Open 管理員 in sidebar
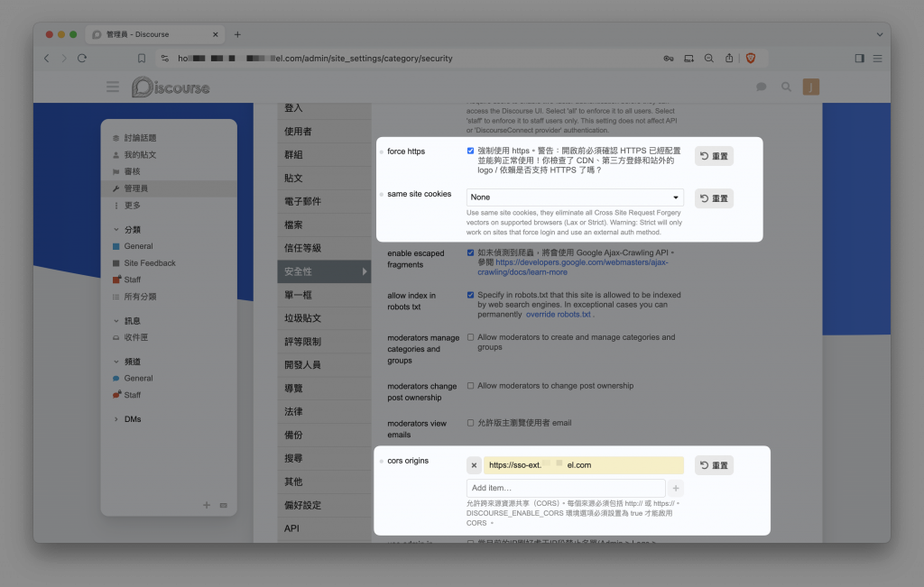924x587 pixels. tap(169, 188)
